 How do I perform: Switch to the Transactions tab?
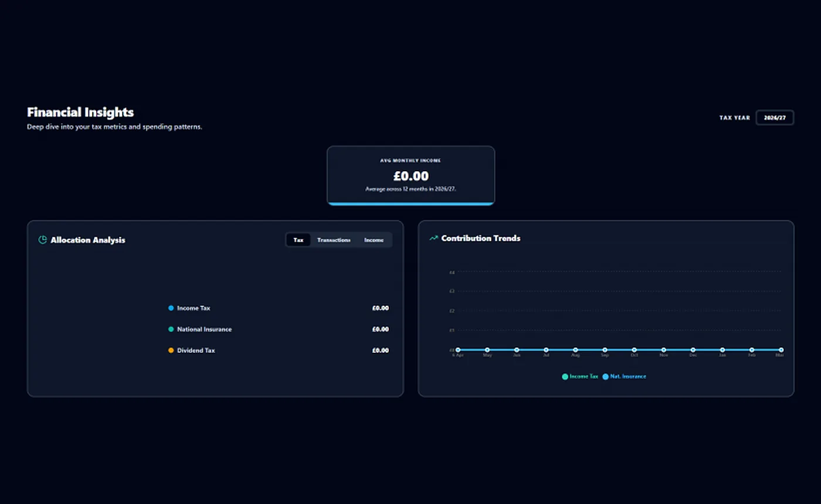[x=334, y=240]
